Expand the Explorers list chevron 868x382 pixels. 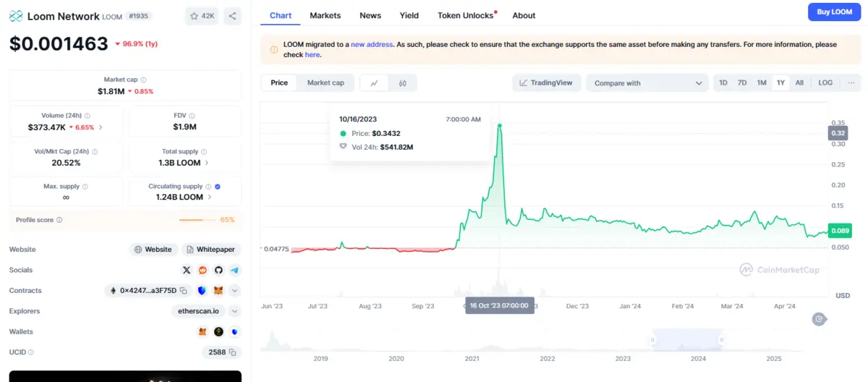(x=234, y=311)
